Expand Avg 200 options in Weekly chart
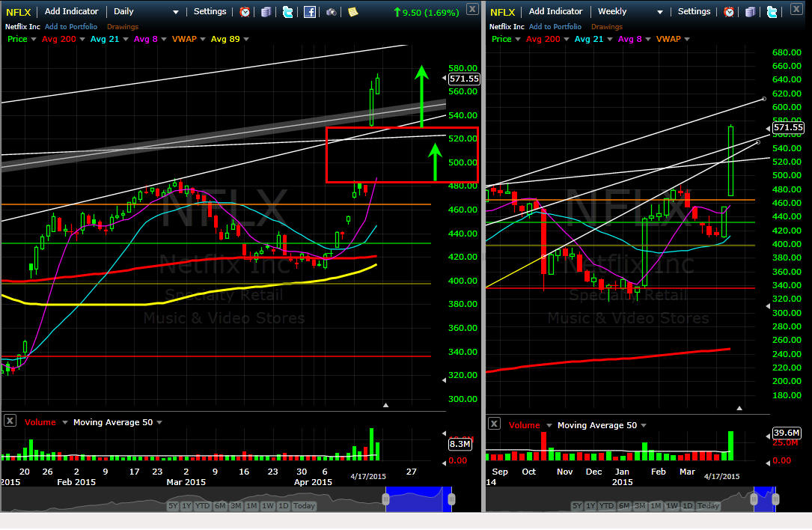The image size is (812, 530). pos(567,40)
